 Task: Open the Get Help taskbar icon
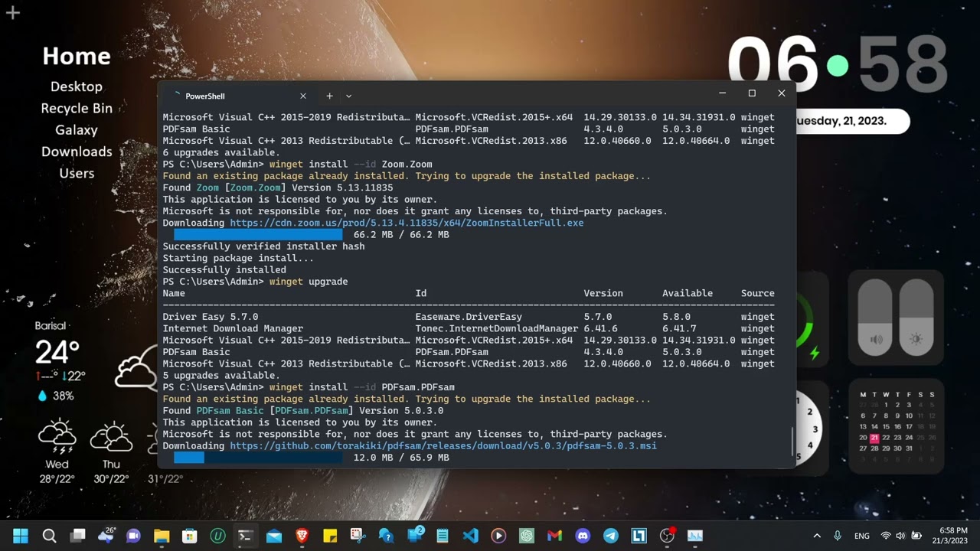tap(386, 536)
